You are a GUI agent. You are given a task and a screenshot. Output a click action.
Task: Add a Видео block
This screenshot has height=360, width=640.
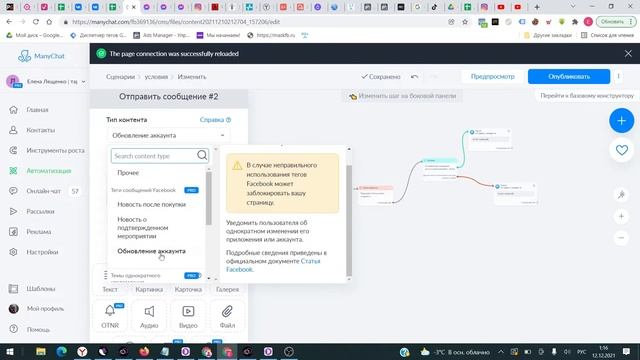point(188,316)
